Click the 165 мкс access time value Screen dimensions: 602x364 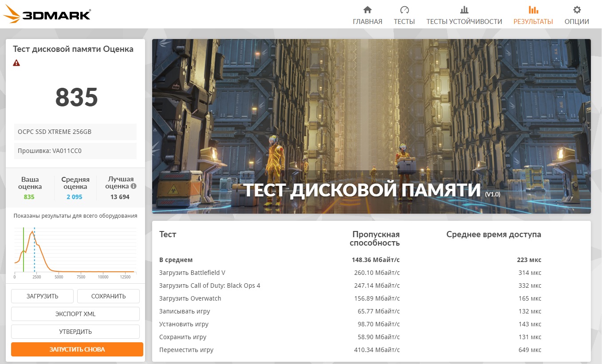[x=530, y=298]
